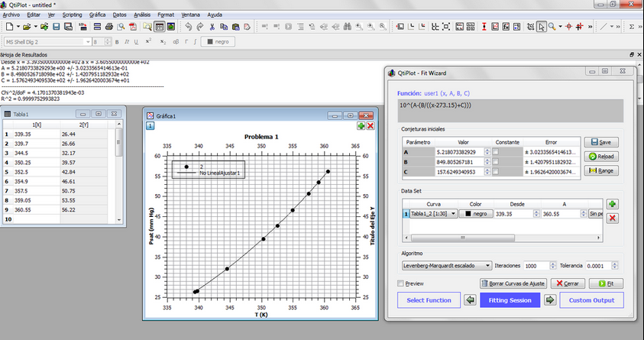Click the Data Set horizontal scrollbar

(503, 238)
